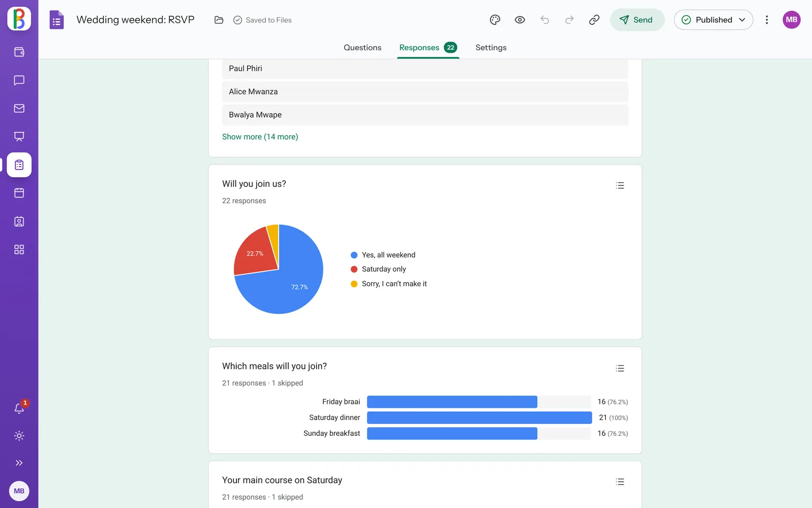This screenshot has height=508, width=812.
Task: Open the three-dot more options menu
Action: click(x=767, y=20)
